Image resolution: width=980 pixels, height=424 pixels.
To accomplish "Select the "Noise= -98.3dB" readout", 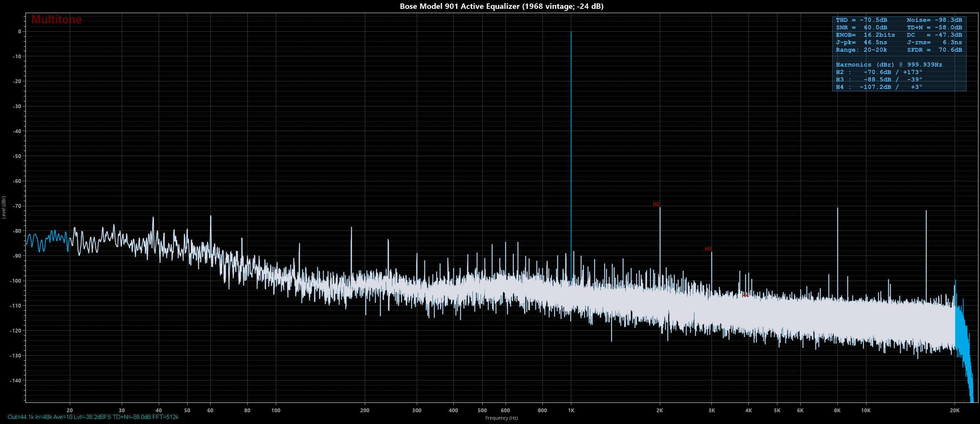I will pyautogui.click(x=934, y=20).
